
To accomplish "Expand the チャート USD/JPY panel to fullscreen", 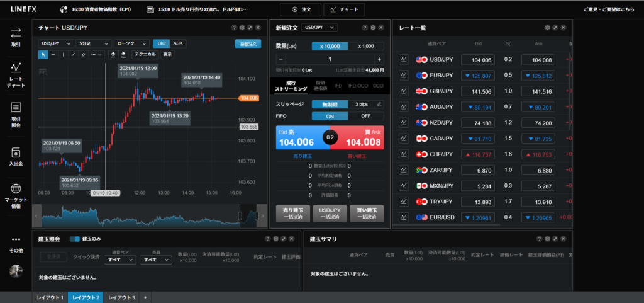I will [x=250, y=28].
